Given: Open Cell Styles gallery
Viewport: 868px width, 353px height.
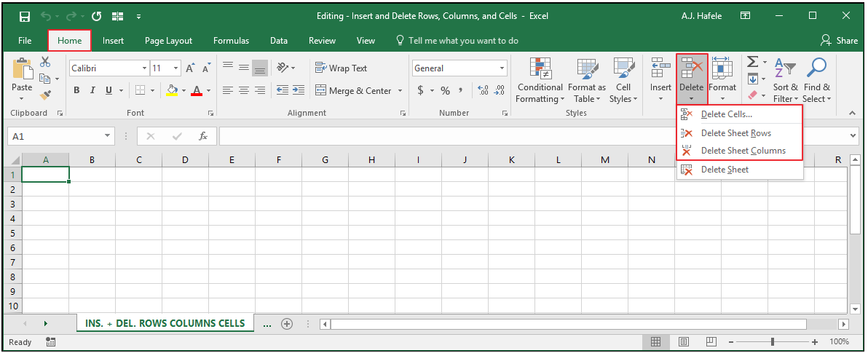Looking at the screenshot, I should pos(623,81).
